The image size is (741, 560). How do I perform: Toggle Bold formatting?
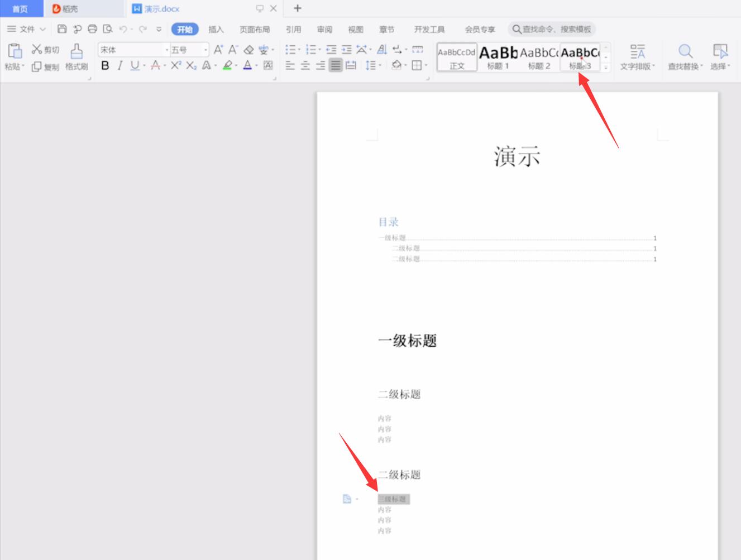click(105, 65)
